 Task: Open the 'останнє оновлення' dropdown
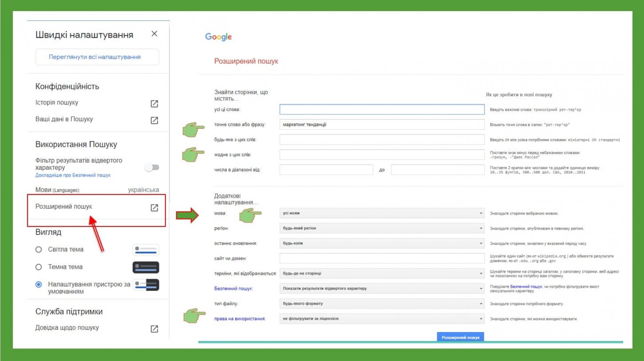382,243
